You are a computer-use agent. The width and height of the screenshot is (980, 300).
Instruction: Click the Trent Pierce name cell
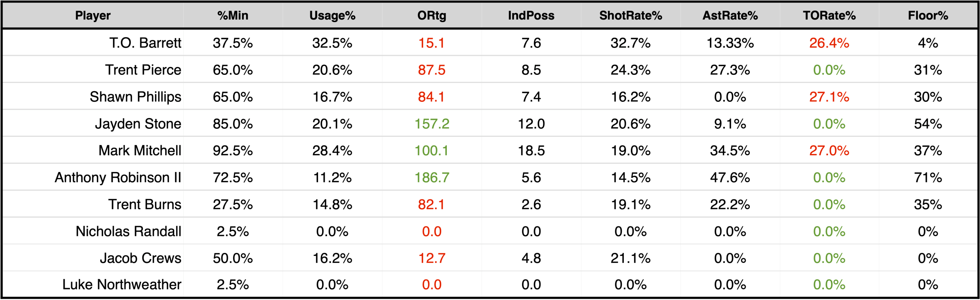pos(143,70)
